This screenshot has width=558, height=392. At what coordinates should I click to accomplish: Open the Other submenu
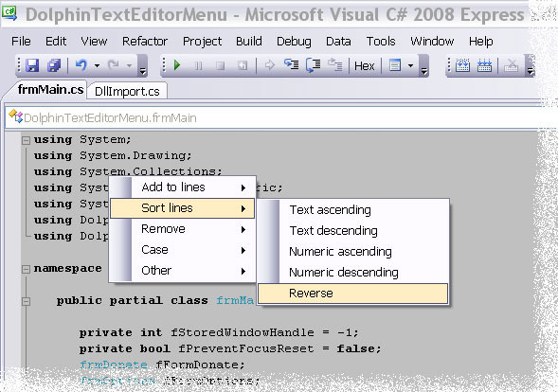183,271
